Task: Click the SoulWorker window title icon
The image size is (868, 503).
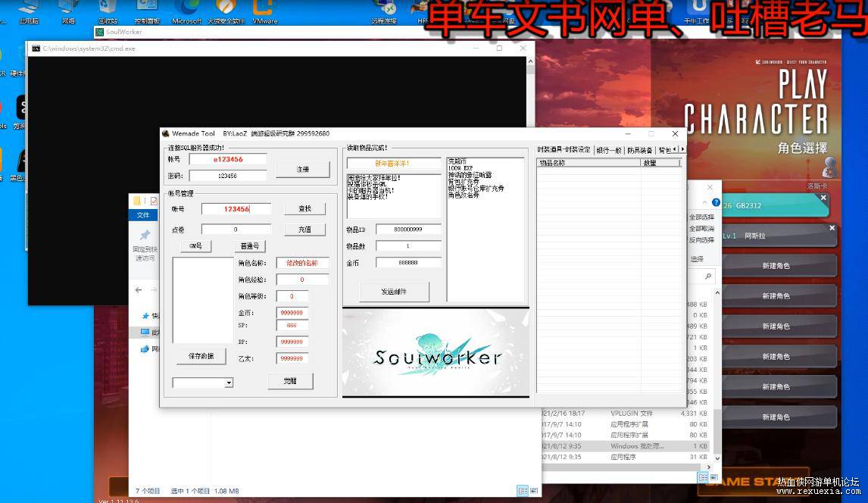Action: (x=100, y=32)
